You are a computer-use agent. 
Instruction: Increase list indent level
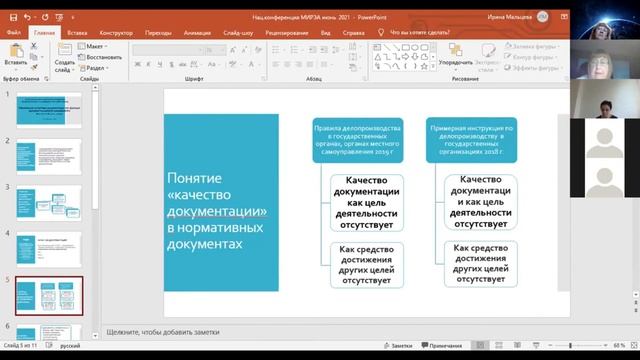coord(324,50)
